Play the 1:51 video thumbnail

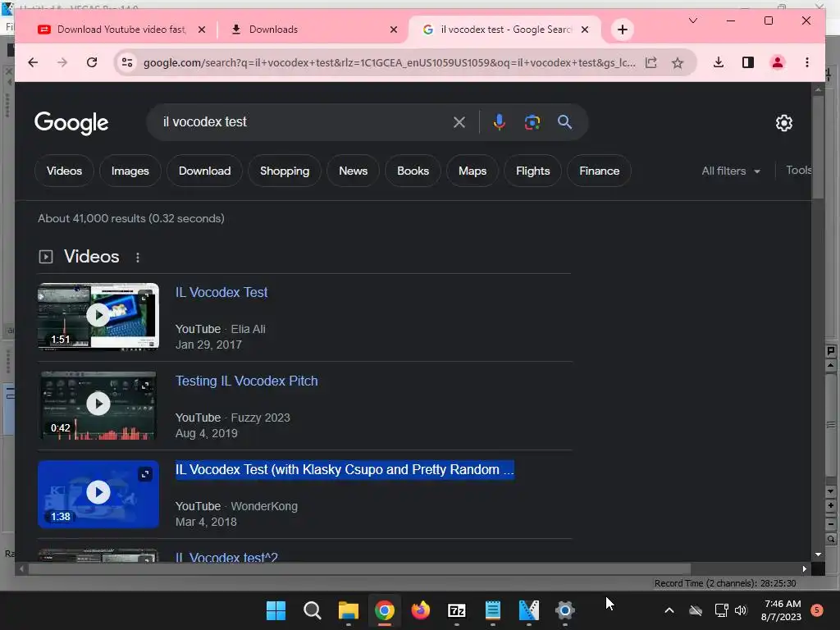(98, 316)
